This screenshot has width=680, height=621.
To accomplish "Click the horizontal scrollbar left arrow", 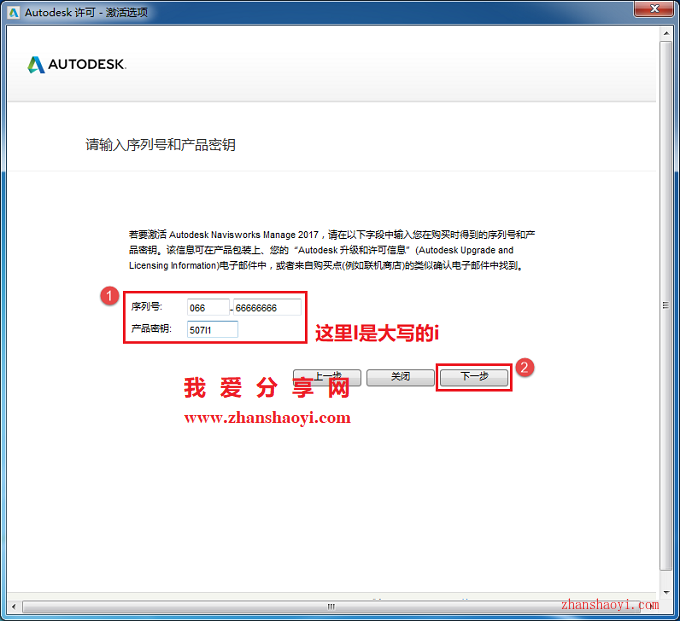I will point(14,606).
